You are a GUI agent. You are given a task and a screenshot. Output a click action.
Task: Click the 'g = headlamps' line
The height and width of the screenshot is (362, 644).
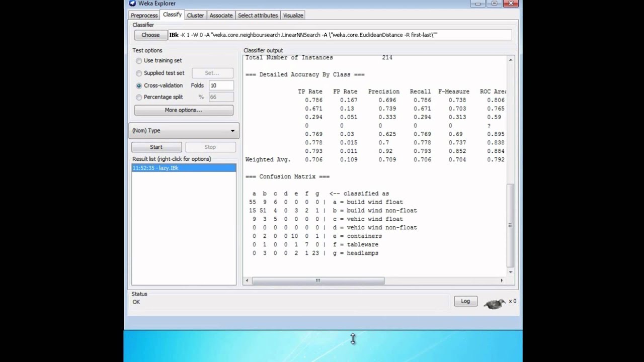(356, 253)
